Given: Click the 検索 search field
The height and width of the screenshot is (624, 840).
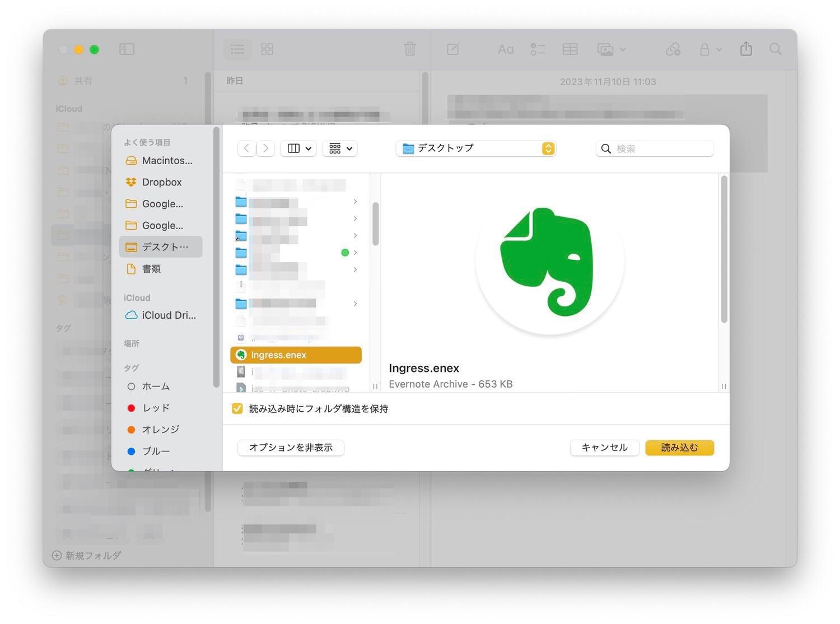Looking at the screenshot, I should [655, 148].
